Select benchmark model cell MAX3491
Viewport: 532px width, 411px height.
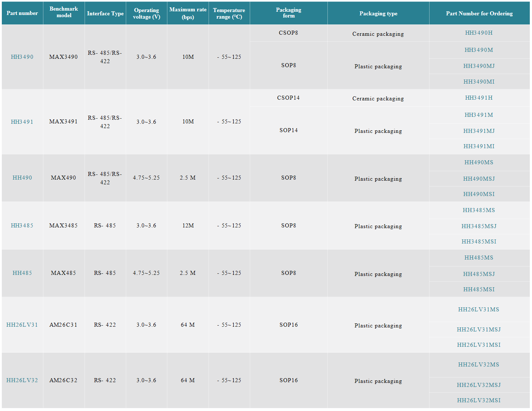click(x=63, y=122)
